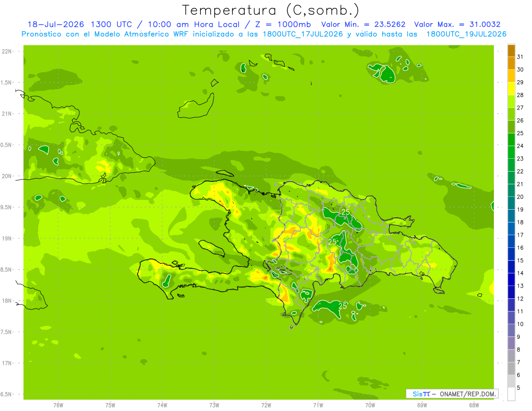Screen dimensions: 532x411
Task: Click the legend scale number 12
Action: (x=520, y=298)
